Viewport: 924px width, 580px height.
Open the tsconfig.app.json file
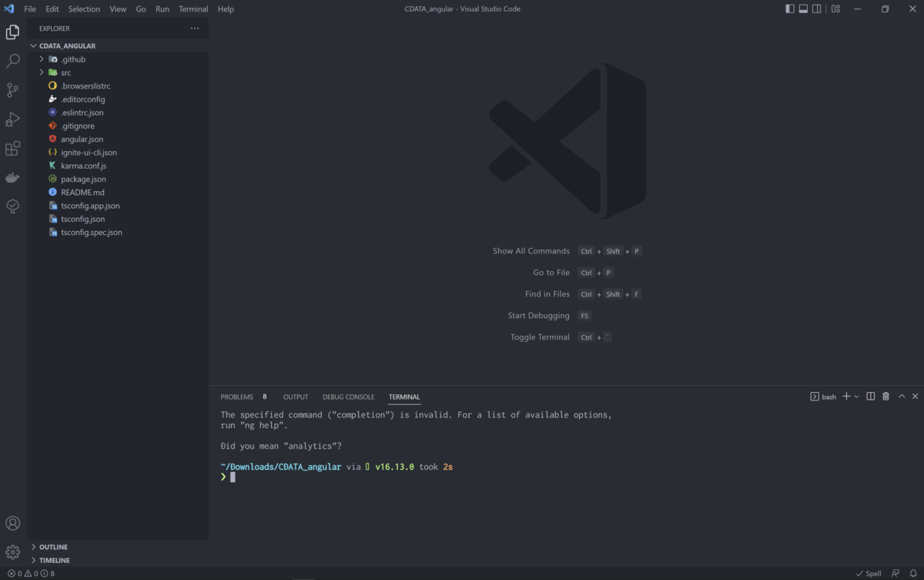[x=90, y=206]
